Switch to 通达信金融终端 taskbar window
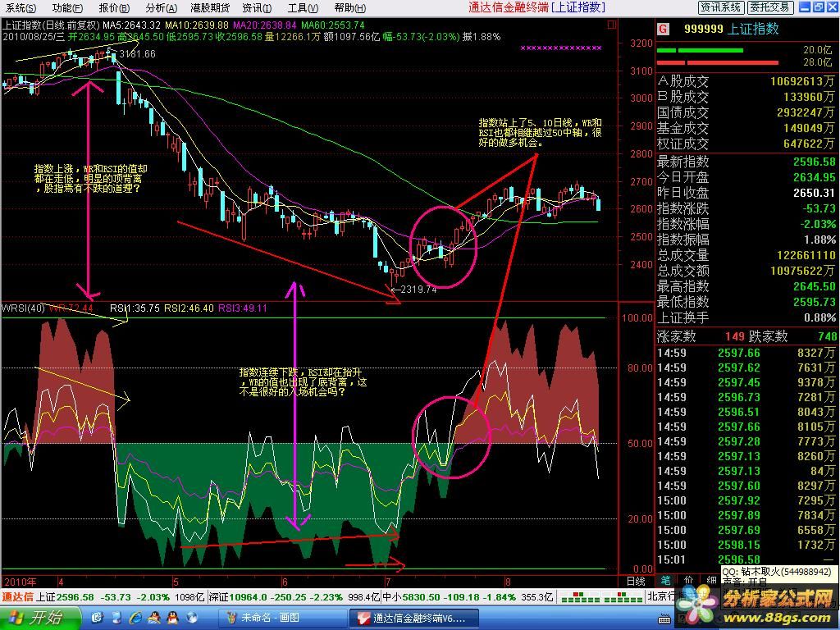840x630 pixels. coord(413,618)
